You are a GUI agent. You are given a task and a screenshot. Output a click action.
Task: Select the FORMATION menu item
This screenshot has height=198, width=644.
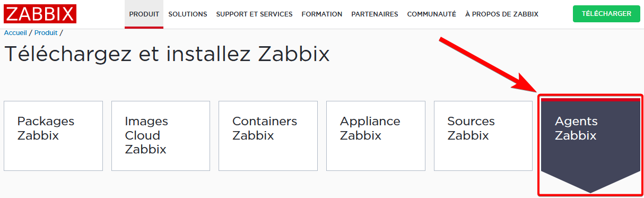322,14
